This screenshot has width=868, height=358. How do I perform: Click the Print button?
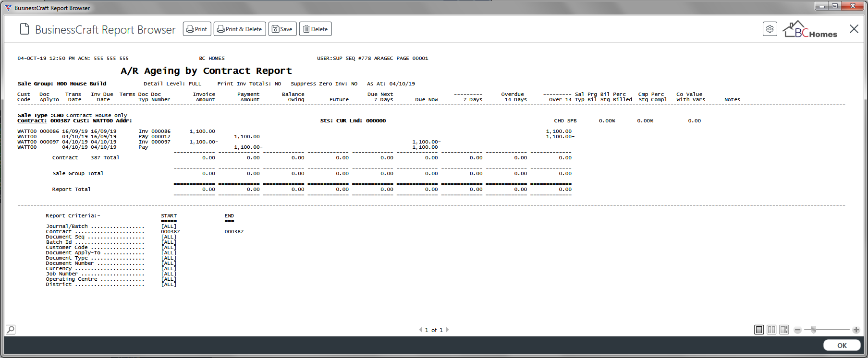click(x=197, y=29)
